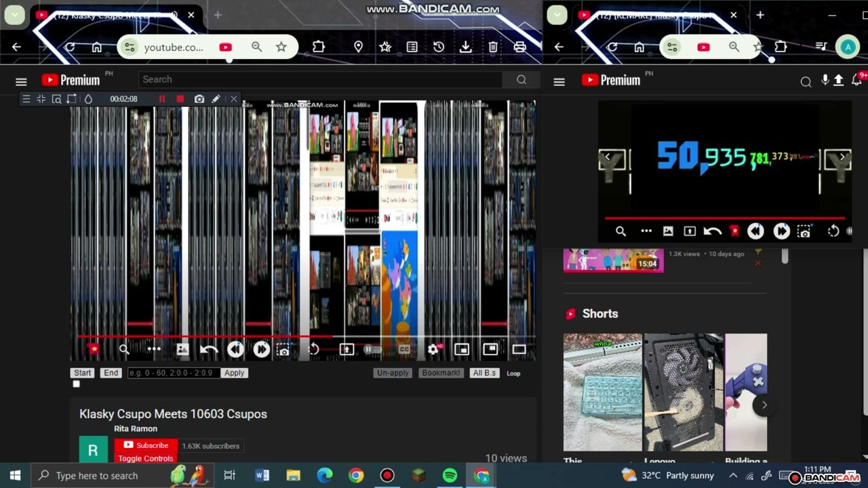Click the Loop toggle label
Image resolution: width=868 pixels, height=488 pixels.
pos(513,373)
